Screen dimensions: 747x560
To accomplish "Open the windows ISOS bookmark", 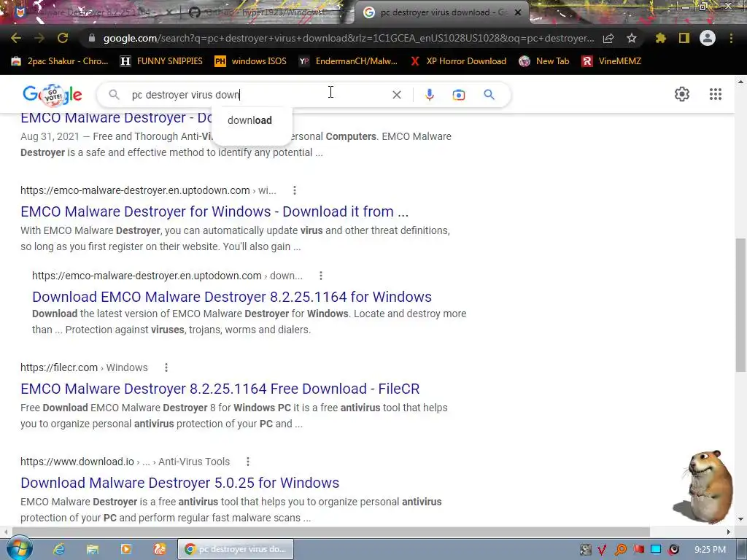I will click(251, 61).
